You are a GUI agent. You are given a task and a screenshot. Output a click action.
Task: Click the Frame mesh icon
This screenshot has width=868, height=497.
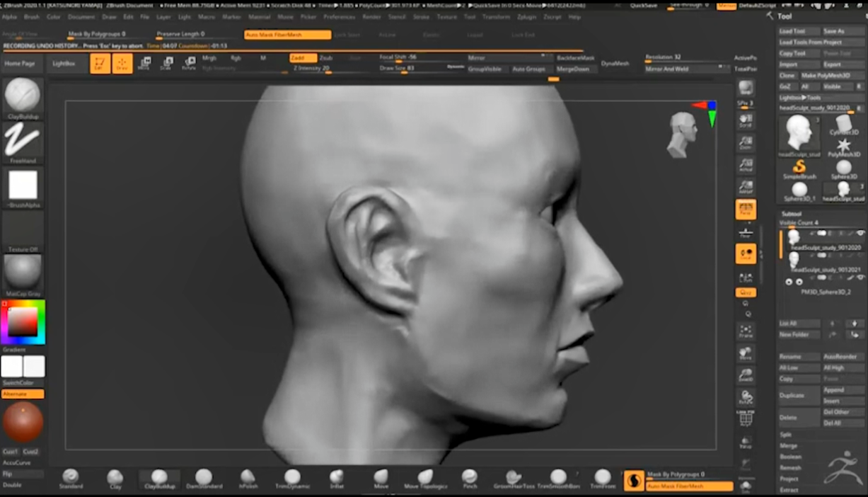(746, 331)
